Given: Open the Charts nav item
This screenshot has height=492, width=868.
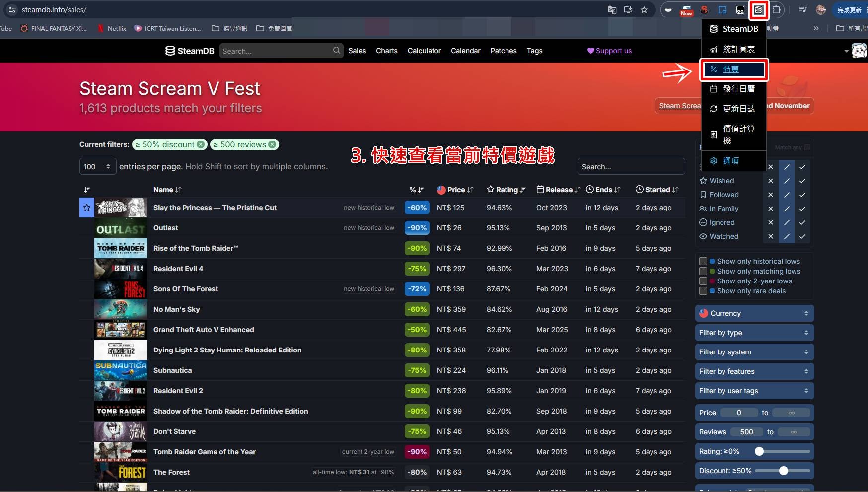Looking at the screenshot, I should (x=386, y=51).
